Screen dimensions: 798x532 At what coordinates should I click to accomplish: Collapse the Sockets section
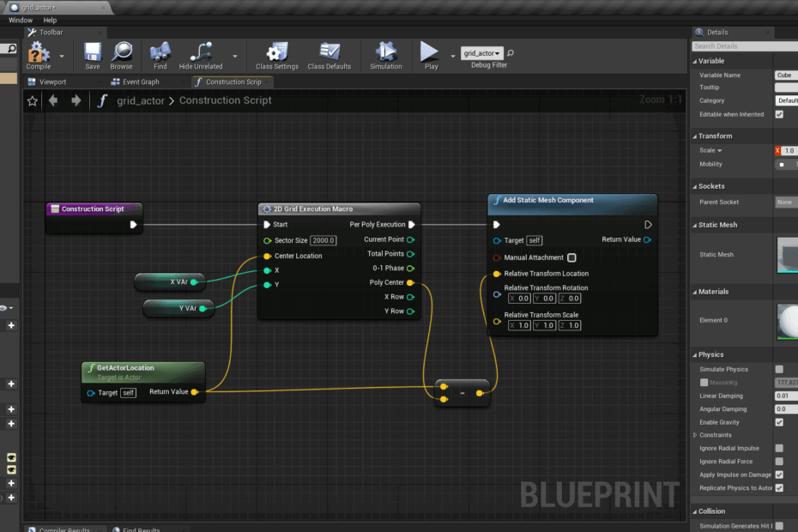pyautogui.click(x=695, y=187)
